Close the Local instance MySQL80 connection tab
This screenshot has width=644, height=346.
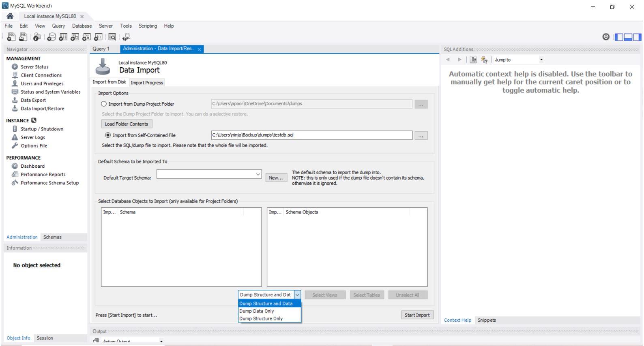click(82, 17)
